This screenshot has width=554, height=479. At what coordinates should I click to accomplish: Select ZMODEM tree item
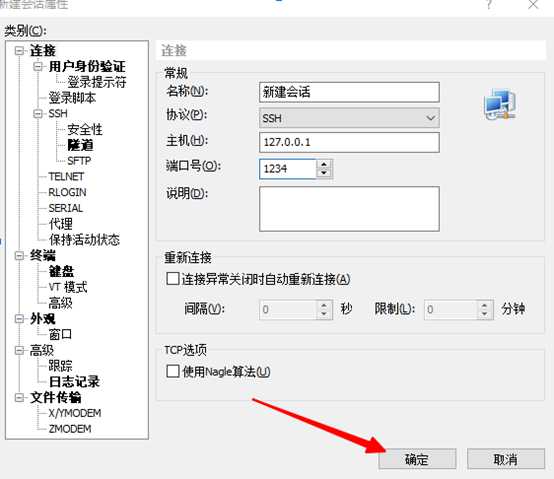[70, 429]
